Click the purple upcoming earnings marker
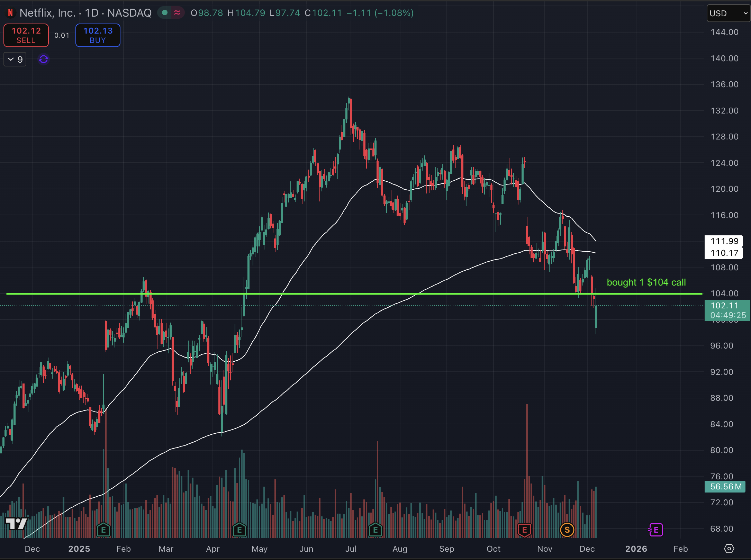 [655, 530]
